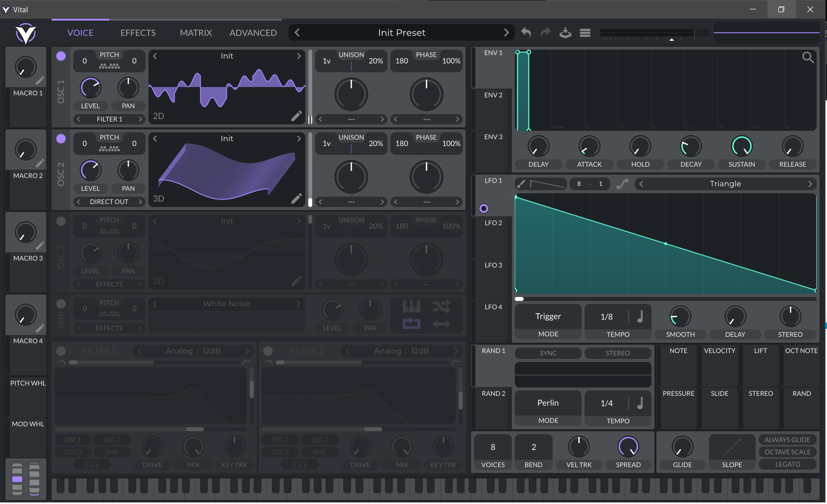827x504 pixels.
Task: Open the MATRIX tab
Action: [x=196, y=33]
